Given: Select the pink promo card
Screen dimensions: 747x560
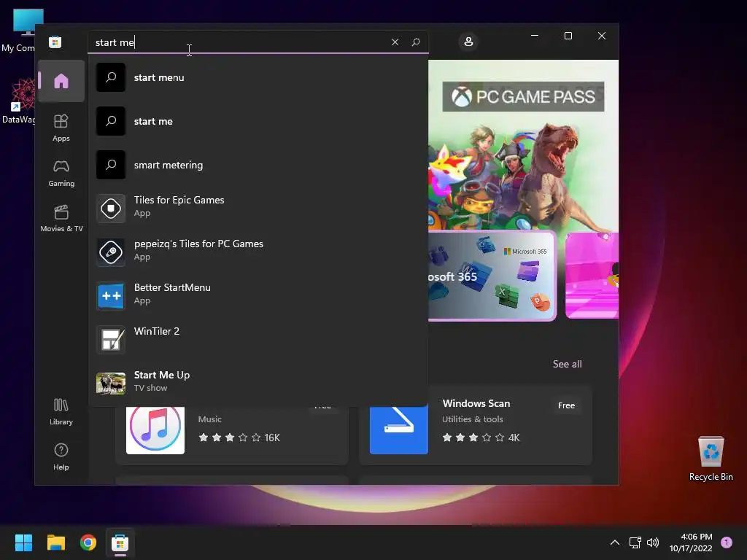Looking at the screenshot, I should coord(592,275).
